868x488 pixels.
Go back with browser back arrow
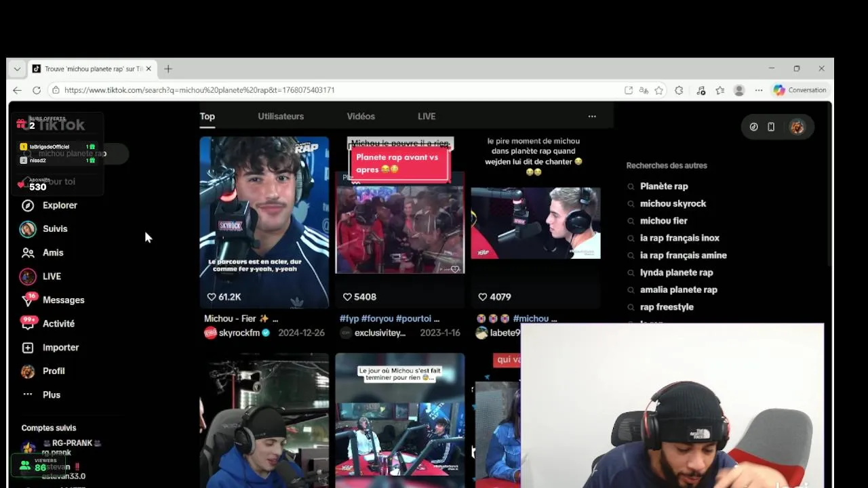click(x=18, y=90)
